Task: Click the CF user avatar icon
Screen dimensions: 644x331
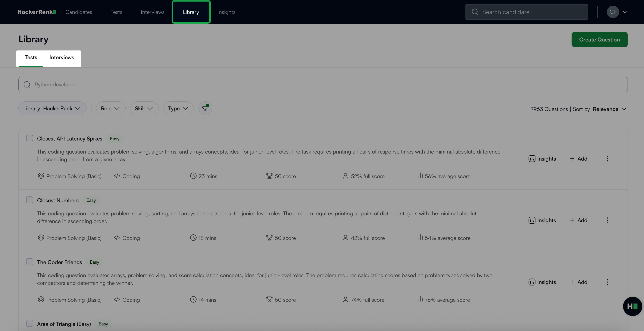Action: point(613,12)
